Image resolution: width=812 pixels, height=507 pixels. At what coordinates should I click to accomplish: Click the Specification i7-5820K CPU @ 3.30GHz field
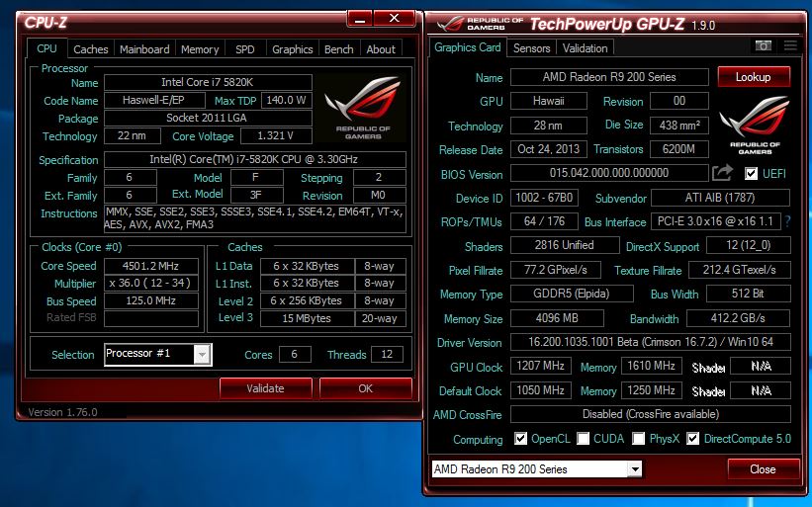255,159
